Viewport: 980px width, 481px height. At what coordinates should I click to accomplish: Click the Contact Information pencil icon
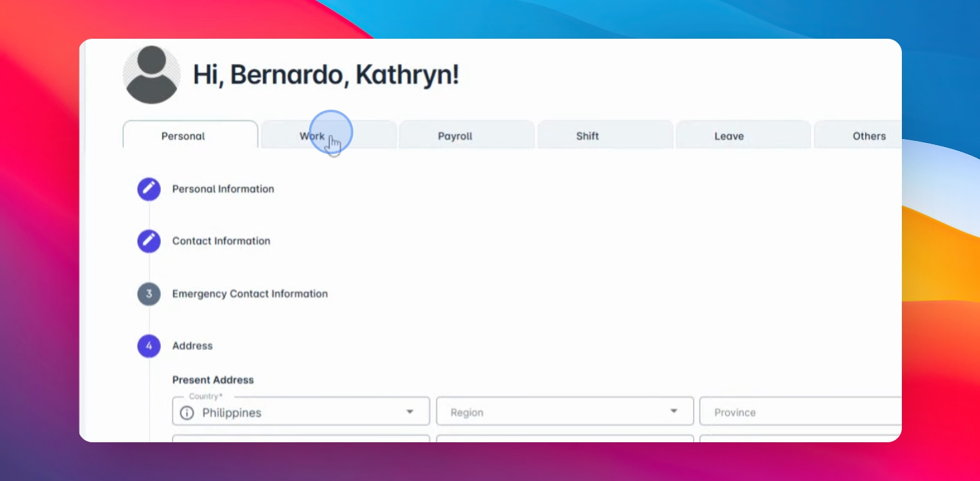pyautogui.click(x=149, y=241)
